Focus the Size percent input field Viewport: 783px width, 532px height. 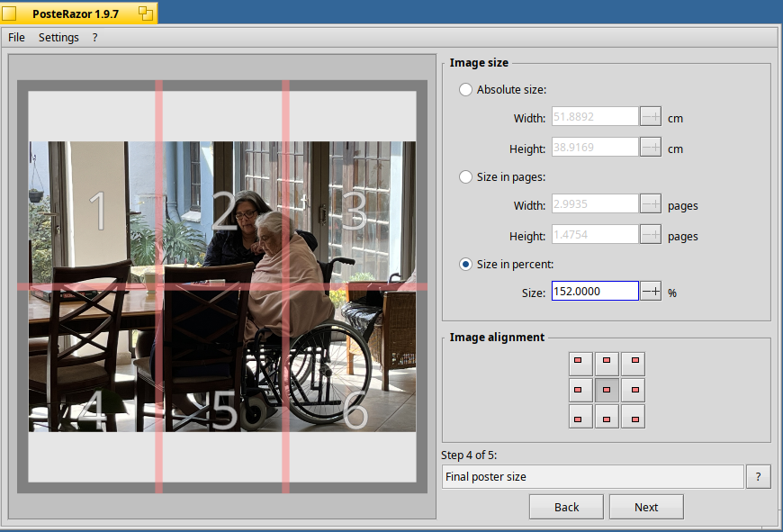point(595,292)
